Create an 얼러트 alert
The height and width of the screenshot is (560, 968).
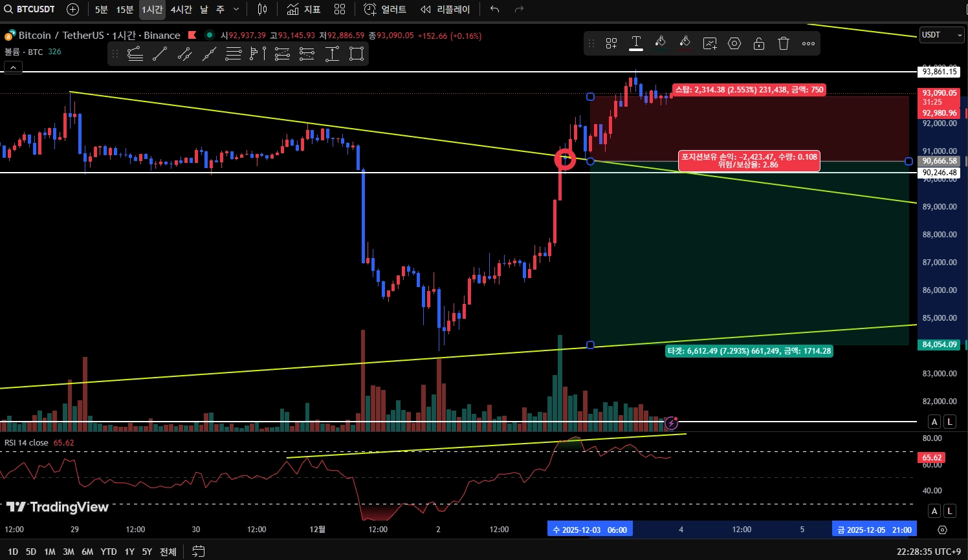[x=386, y=9]
